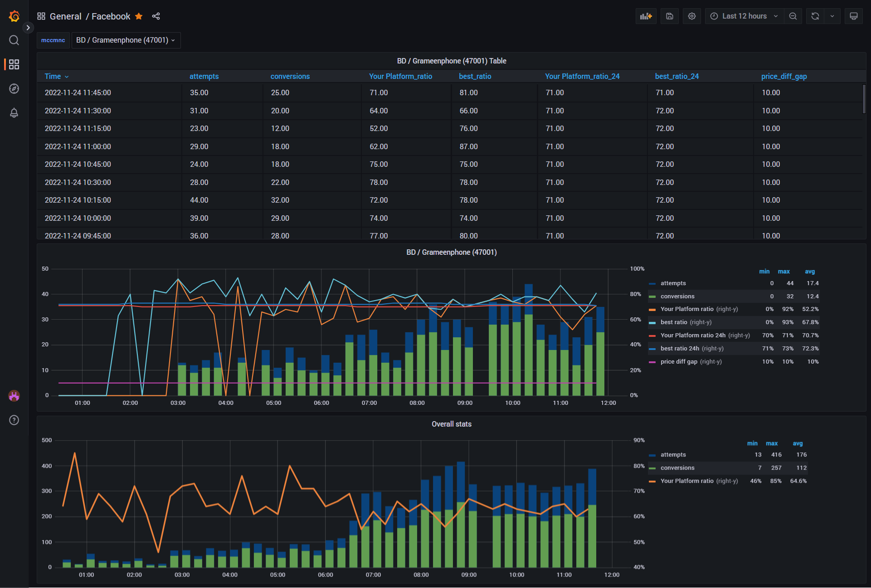The height and width of the screenshot is (588, 871).
Task: Open the Facebook dashboard title
Action: 111,16
